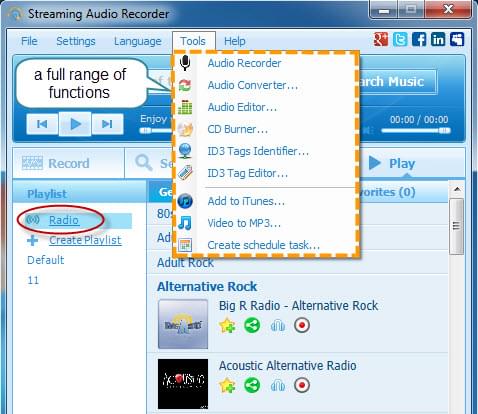Skip to next track
Viewport: 478px width, 414px height.
pos(107,124)
